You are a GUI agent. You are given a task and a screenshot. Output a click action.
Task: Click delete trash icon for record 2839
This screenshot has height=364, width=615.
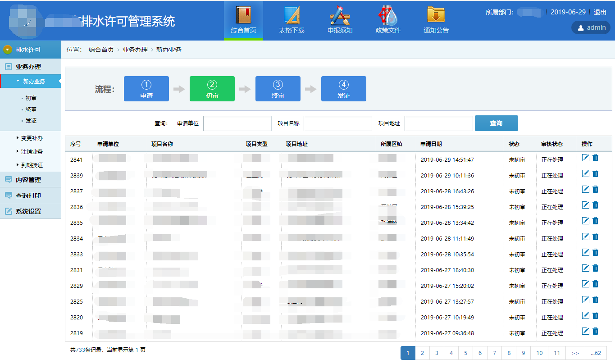pos(595,173)
